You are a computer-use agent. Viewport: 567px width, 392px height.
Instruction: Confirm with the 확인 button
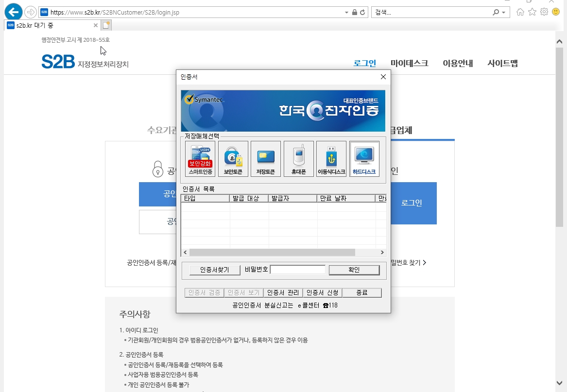(x=354, y=270)
